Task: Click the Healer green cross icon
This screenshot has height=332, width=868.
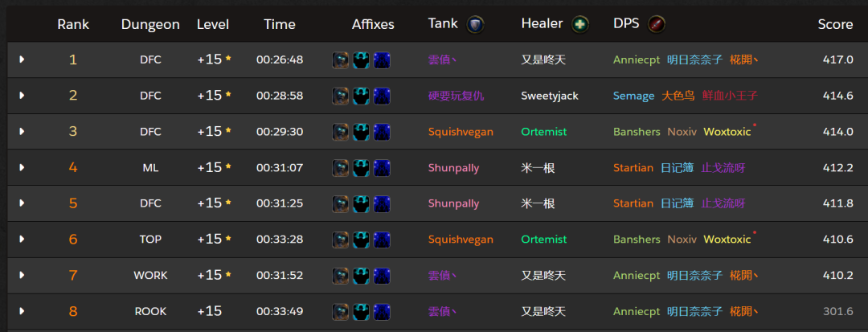Action: (580, 23)
